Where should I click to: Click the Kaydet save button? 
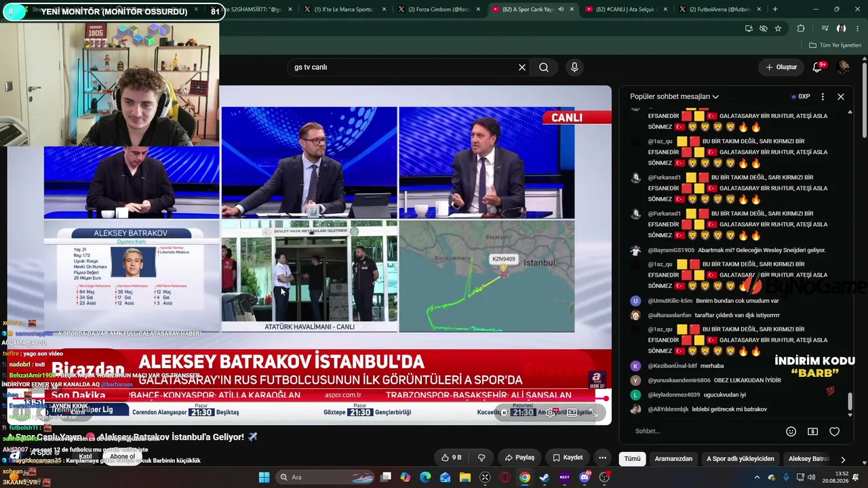(568, 457)
